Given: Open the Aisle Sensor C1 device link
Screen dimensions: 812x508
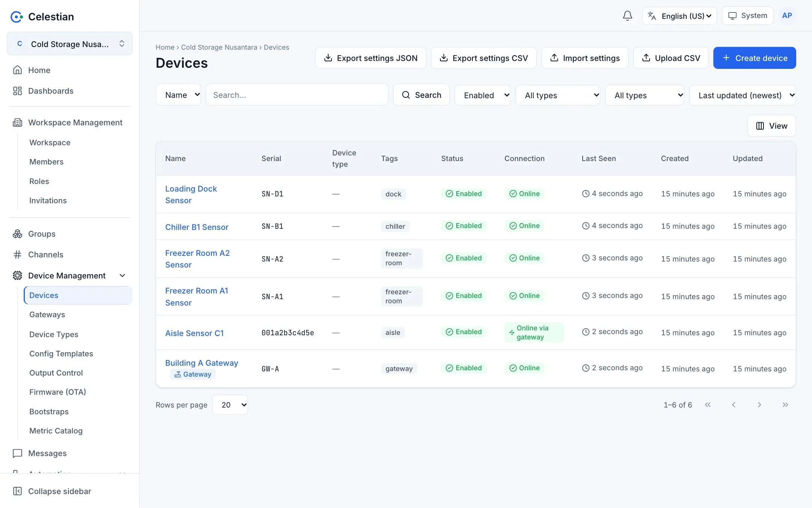Looking at the screenshot, I should click(194, 333).
